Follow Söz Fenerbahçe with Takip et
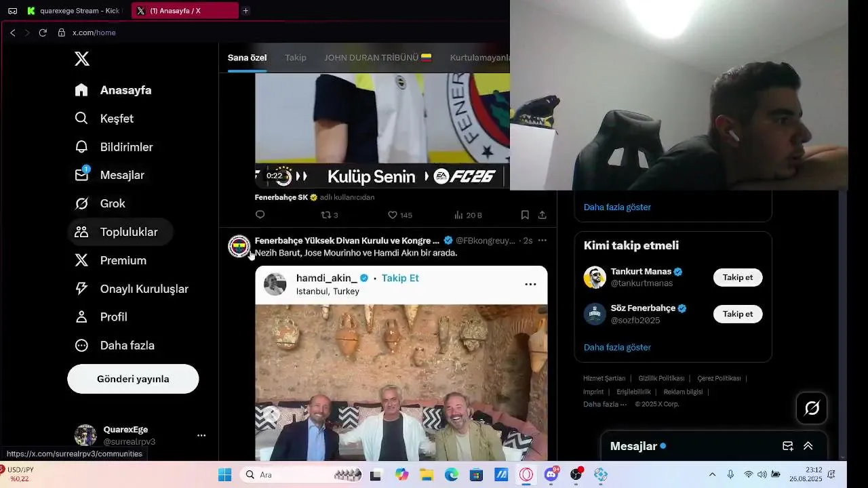 pos(738,314)
